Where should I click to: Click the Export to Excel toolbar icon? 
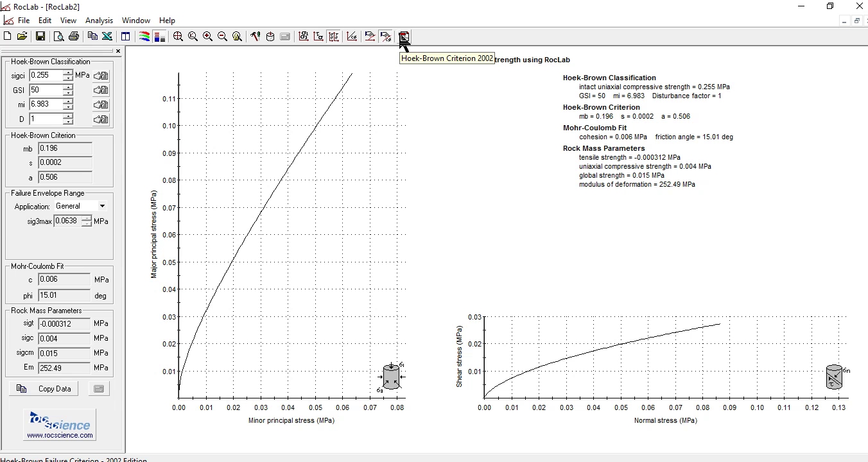tap(107, 37)
